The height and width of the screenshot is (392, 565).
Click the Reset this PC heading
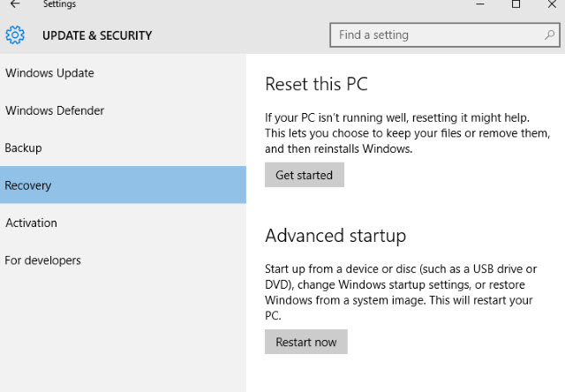click(316, 84)
